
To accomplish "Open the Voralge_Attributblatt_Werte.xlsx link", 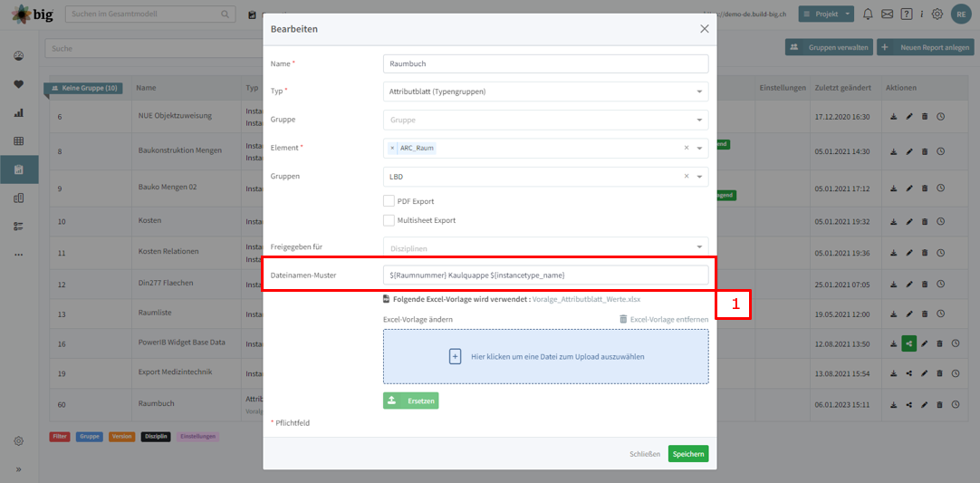I will coord(586,299).
